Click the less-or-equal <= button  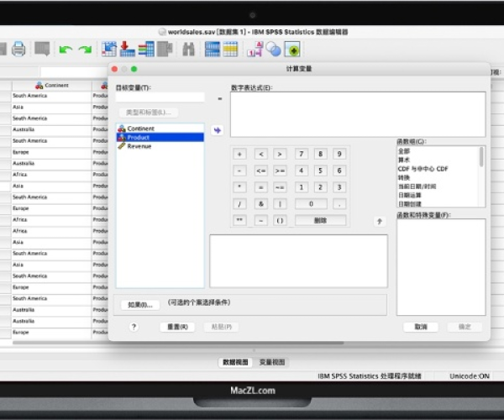point(261,171)
